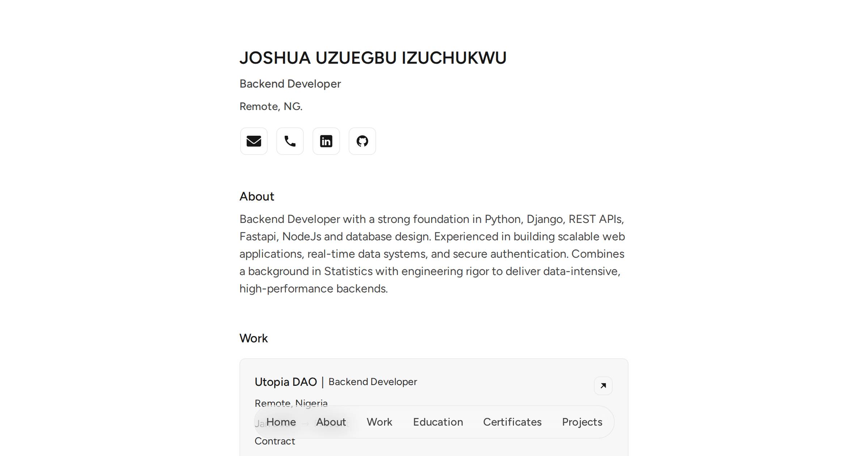Select About in the navigation bar

[x=331, y=422]
